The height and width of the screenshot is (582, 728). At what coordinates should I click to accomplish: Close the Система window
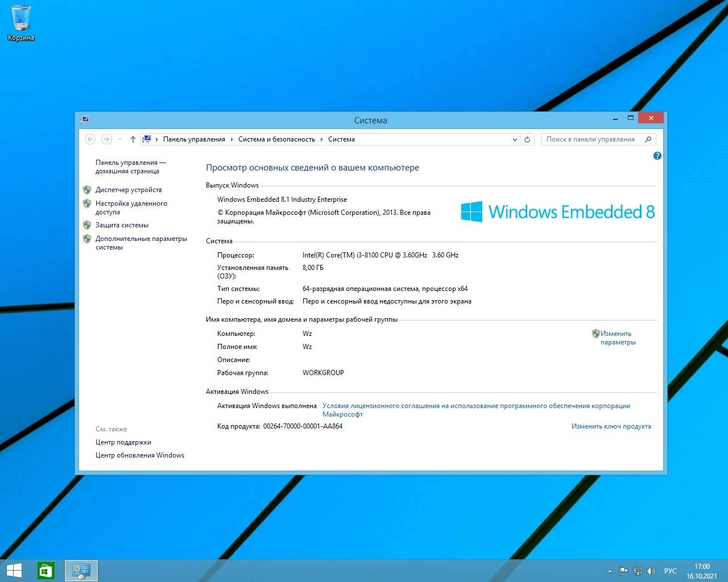coord(650,118)
